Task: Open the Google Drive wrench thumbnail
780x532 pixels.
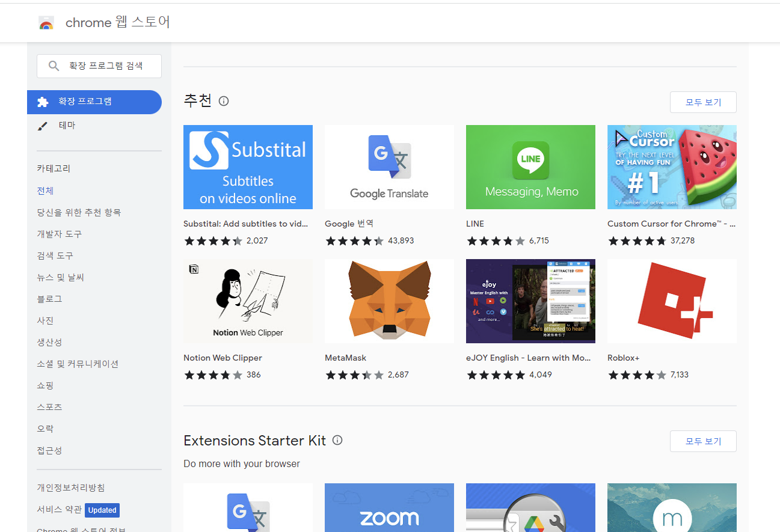Action: pyautogui.click(x=530, y=507)
